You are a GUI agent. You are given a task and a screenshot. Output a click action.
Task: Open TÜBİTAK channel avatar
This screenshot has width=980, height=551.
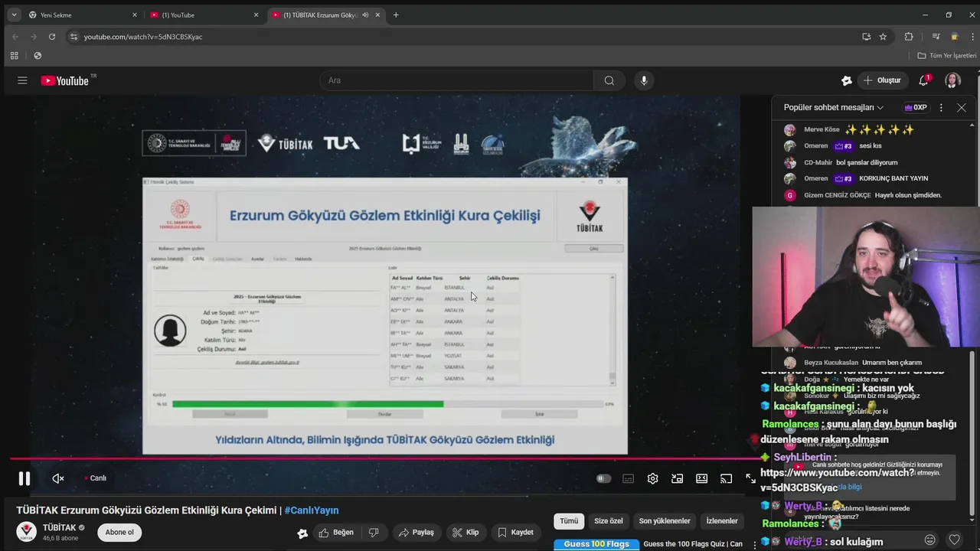[x=27, y=532]
